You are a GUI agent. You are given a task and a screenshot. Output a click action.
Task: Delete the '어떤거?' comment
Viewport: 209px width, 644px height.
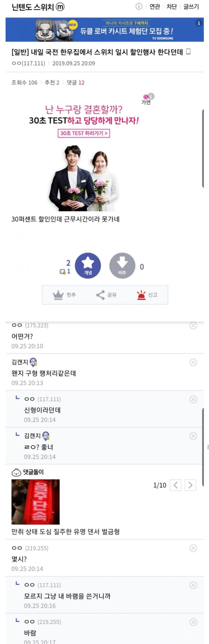[x=193, y=325]
